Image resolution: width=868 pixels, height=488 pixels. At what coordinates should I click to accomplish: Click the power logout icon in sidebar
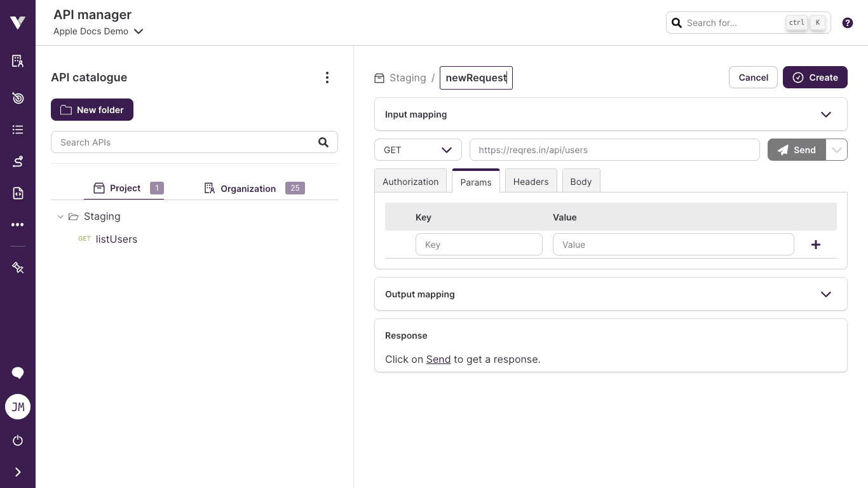[x=17, y=440]
